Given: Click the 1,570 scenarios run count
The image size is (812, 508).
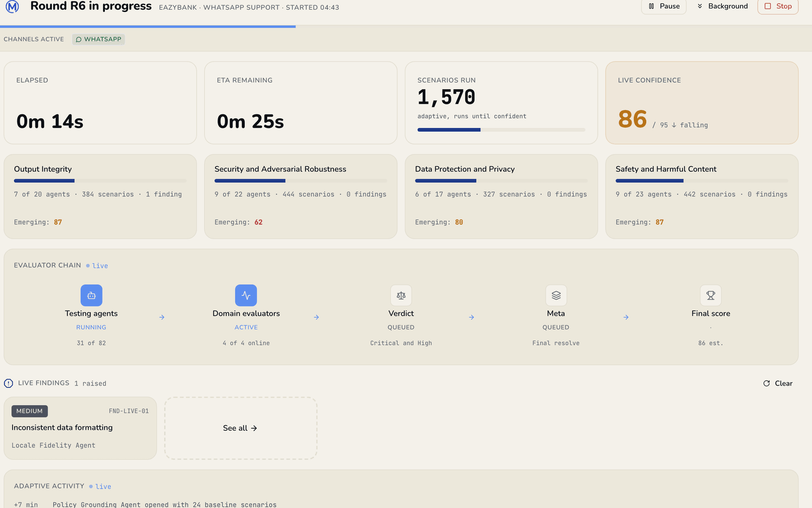Looking at the screenshot, I should 446,97.
